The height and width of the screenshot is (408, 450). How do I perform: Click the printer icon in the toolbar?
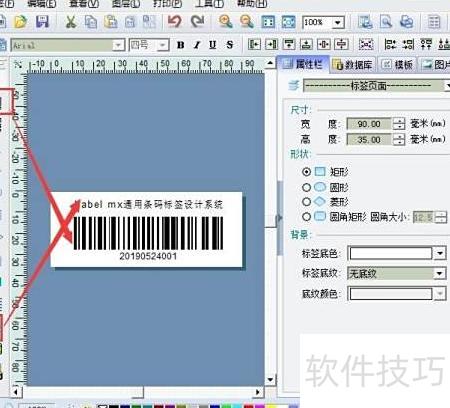click(x=406, y=22)
